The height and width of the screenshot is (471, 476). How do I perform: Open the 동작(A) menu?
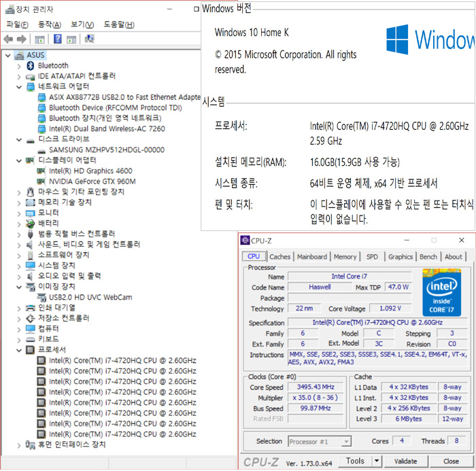coord(50,24)
